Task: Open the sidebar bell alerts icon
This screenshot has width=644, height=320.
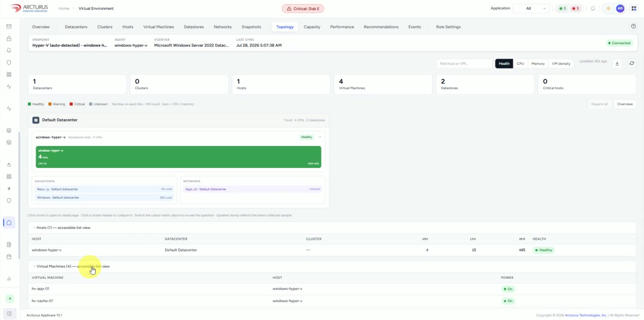Action: tap(9, 50)
